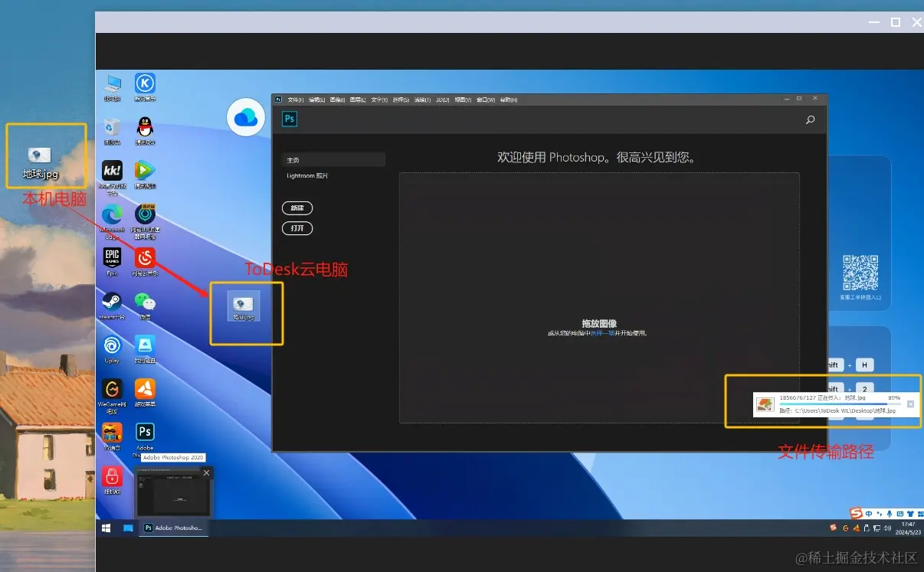Click the floating blue cloud ToDesk button

tap(246, 117)
